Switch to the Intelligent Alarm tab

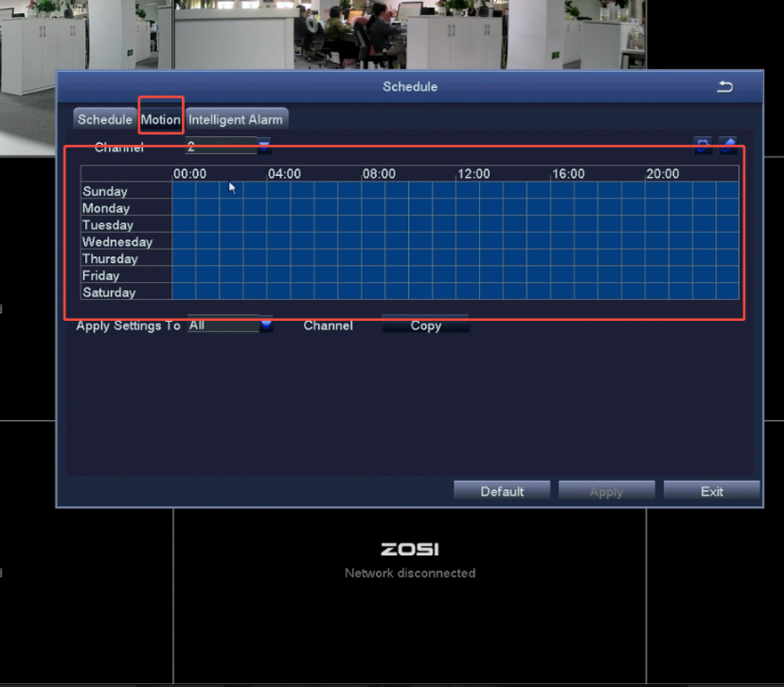coord(236,119)
